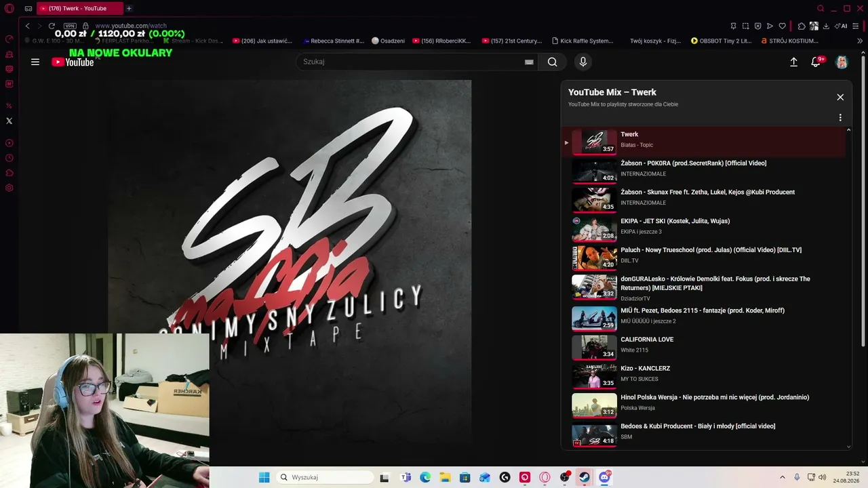Open Microsoft Teams from taskbar

coord(406,477)
